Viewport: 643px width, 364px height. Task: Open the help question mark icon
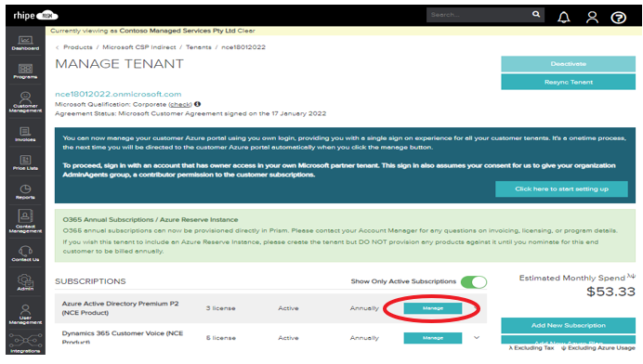(619, 18)
